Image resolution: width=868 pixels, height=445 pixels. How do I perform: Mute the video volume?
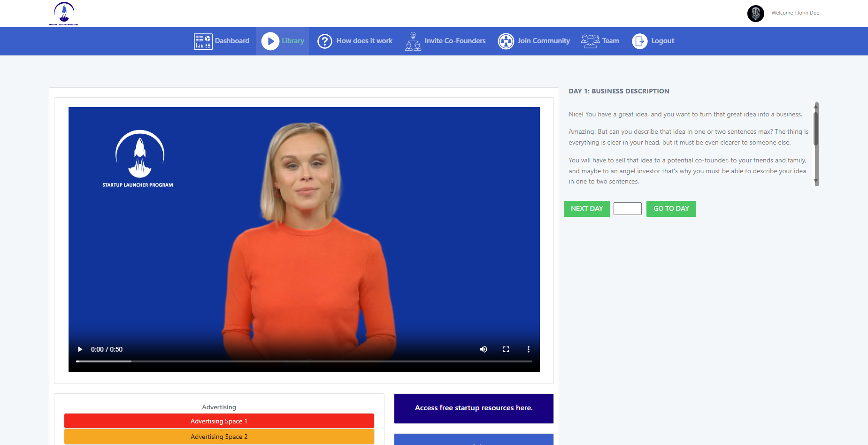coord(483,349)
